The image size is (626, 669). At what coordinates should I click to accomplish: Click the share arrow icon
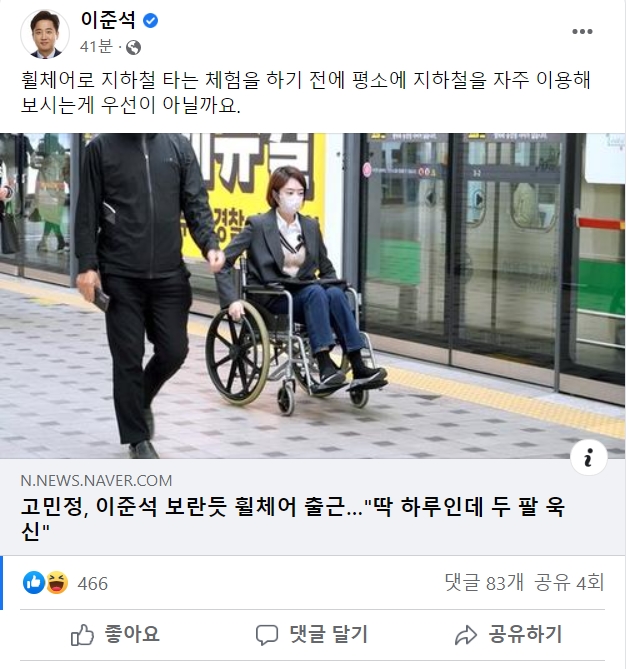466,635
